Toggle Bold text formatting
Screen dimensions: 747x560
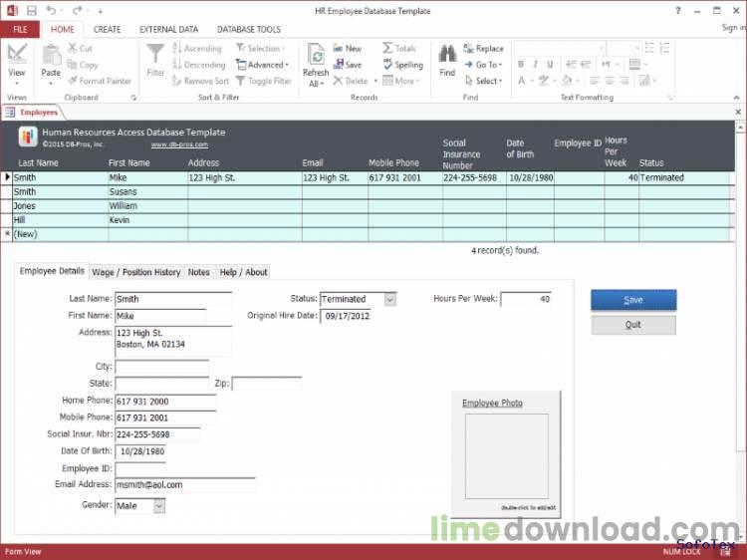pos(521,65)
